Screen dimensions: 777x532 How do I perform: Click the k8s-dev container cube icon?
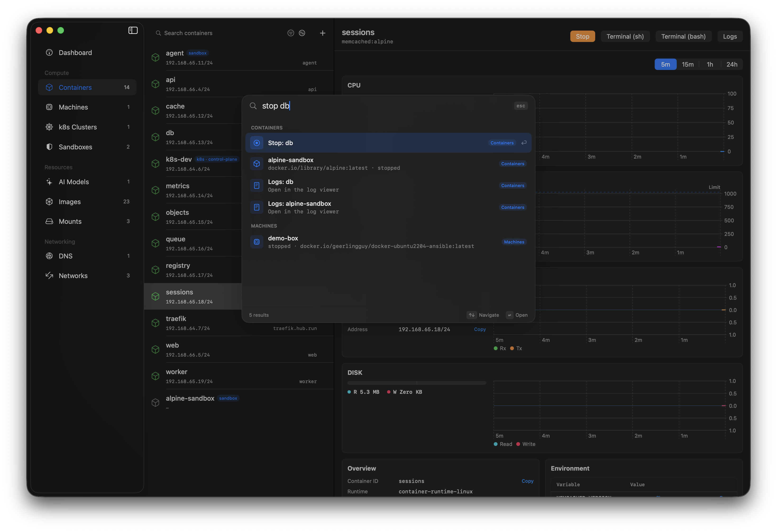(155, 164)
